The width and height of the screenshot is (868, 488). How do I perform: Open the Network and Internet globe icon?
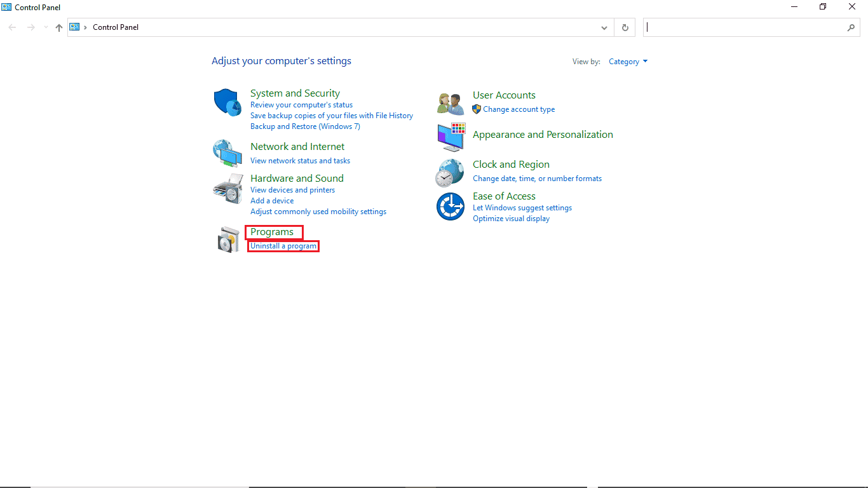point(227,153)
